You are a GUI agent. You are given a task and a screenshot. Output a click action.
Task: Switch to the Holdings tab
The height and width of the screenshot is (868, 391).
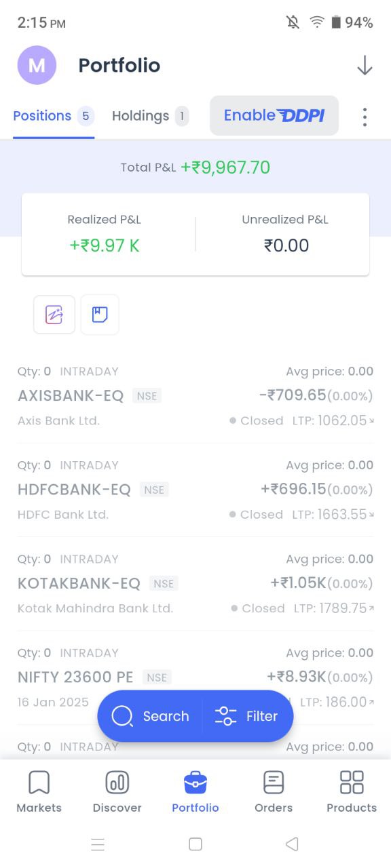coord(150,116)
